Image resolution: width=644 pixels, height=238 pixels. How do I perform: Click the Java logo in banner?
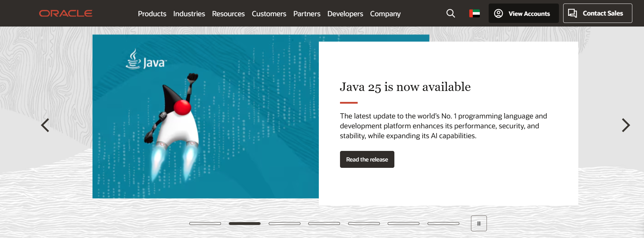tap(146, 60)
